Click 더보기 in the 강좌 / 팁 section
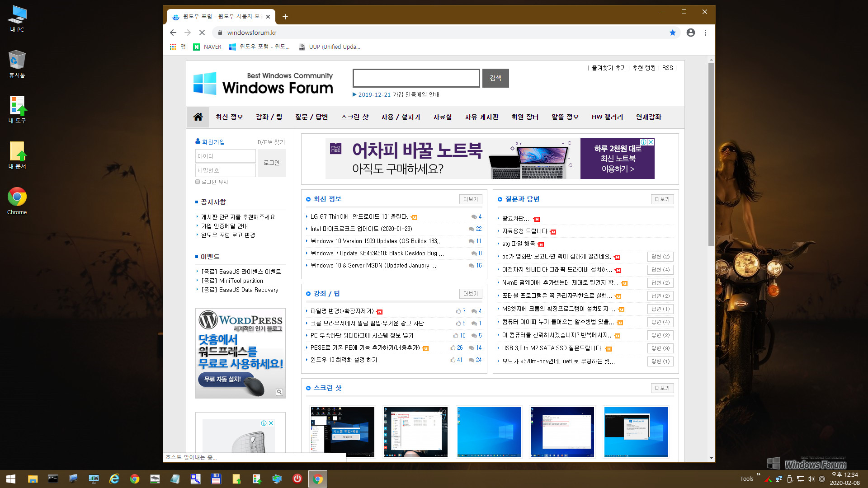This screenshot has height=488, width=868. [x=471, y=294]
